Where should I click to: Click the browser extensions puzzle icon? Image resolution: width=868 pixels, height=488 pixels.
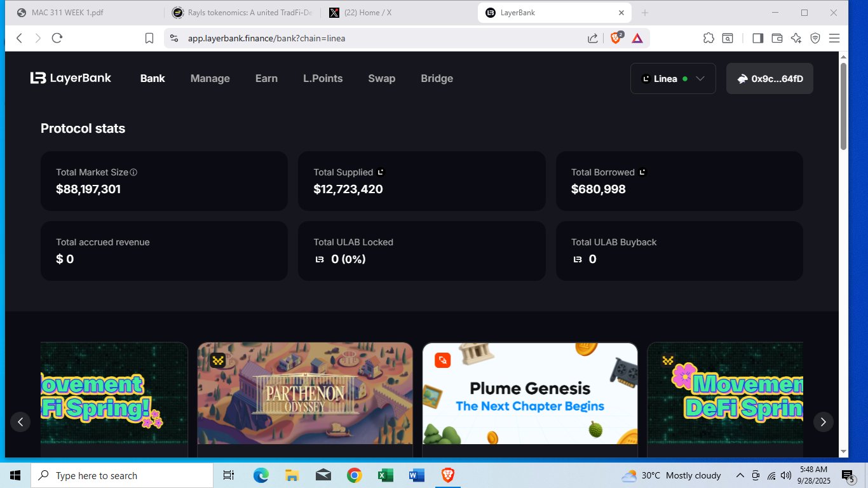click(709, 38)
